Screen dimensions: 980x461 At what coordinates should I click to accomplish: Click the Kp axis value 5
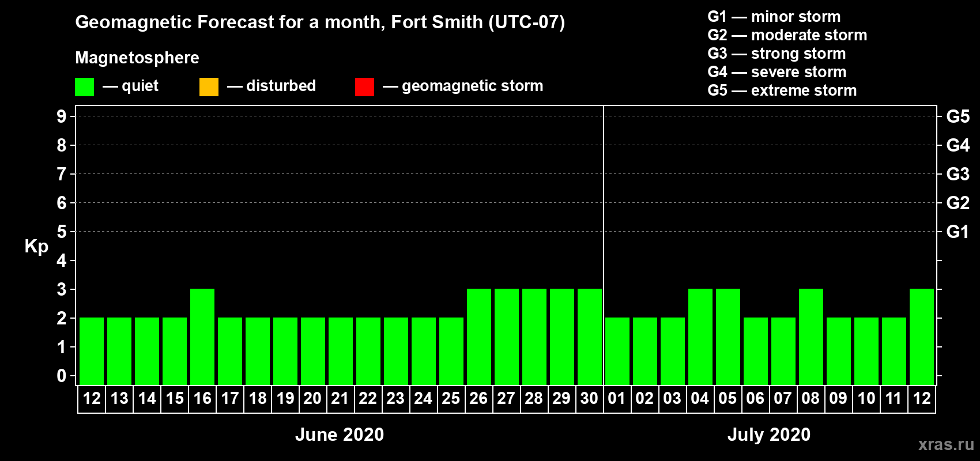point(62,232)
